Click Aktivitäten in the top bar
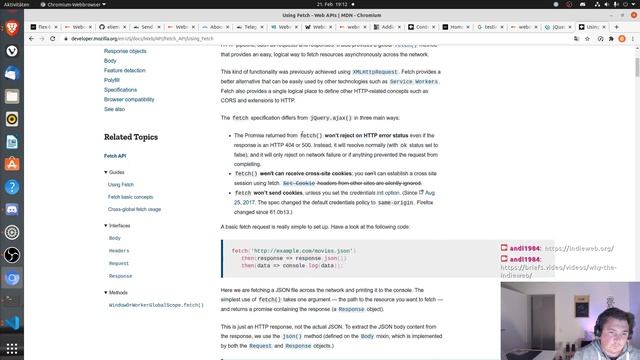Viewport: 640px width, 360px height. click(x=16, y=4)
